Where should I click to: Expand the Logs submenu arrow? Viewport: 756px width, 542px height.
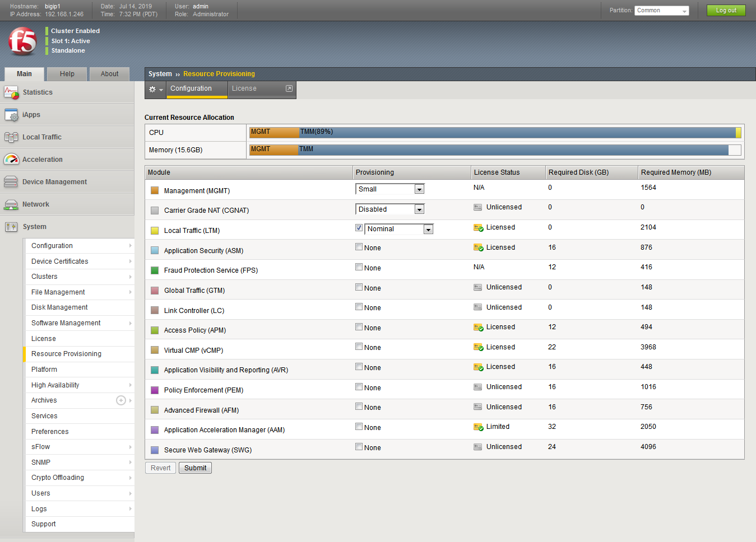coord(131,509)
